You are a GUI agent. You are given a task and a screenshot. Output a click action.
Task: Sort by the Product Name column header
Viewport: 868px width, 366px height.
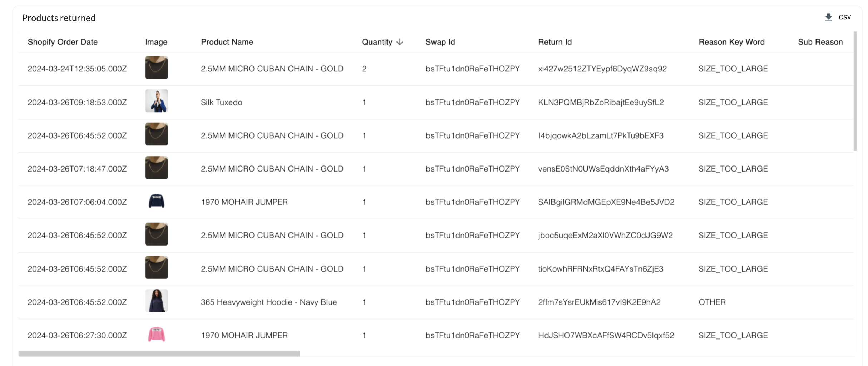[227, 42]
